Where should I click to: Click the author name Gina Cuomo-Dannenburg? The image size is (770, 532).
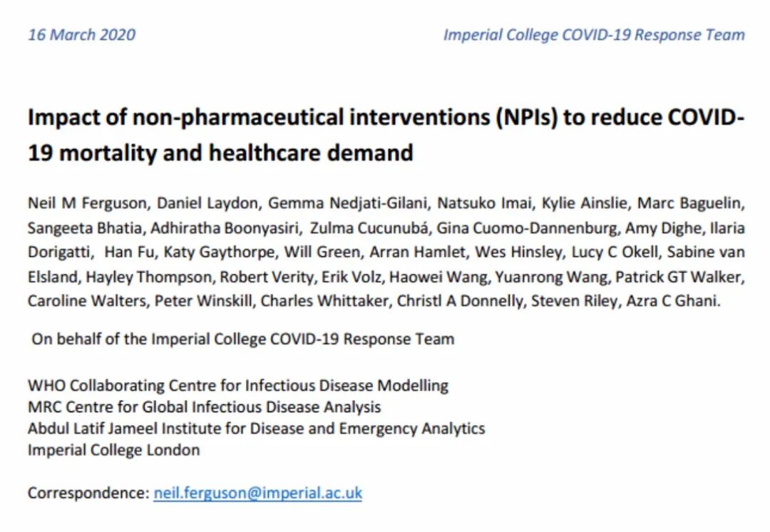tap(526, 228)
